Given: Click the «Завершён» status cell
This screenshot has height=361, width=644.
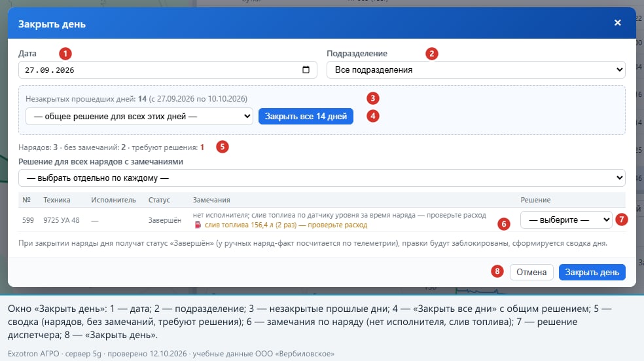Looking at the screenshot, I should pyautogui.click(x=165, y=220).
